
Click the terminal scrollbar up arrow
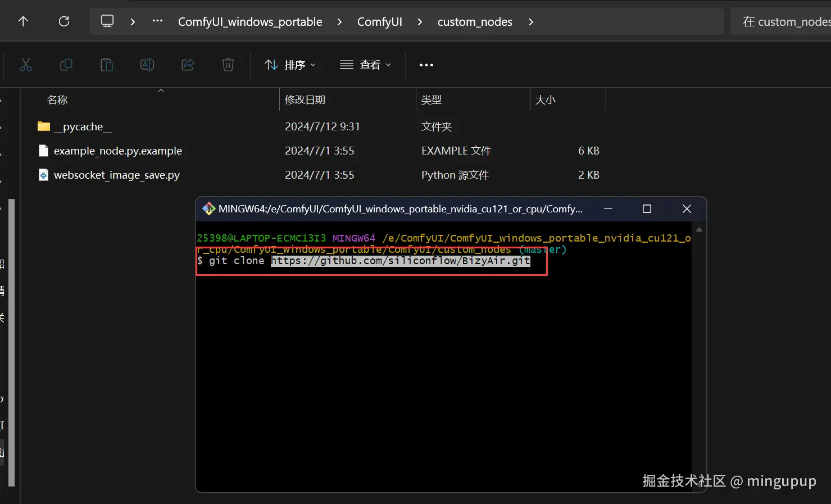699,230
